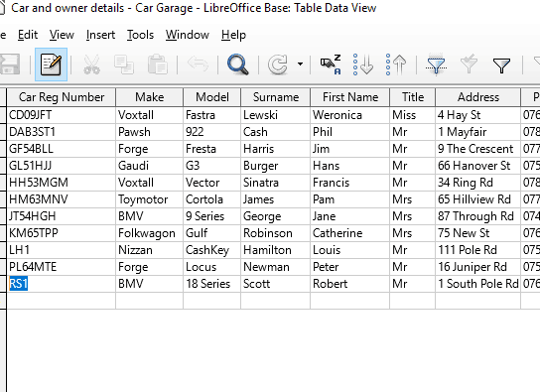The width and height of the screenshot is (540, 392).
Task: Click cell DAB3ST1
Action: (62, 132)
